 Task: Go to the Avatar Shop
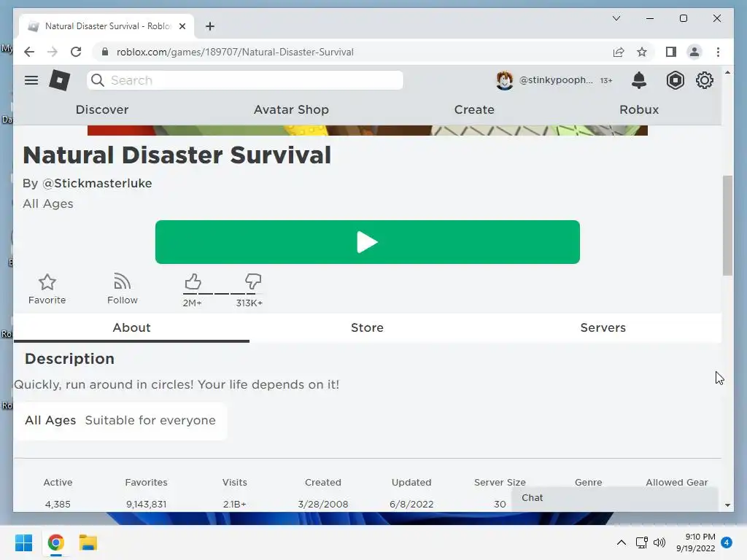click(291, 109)
